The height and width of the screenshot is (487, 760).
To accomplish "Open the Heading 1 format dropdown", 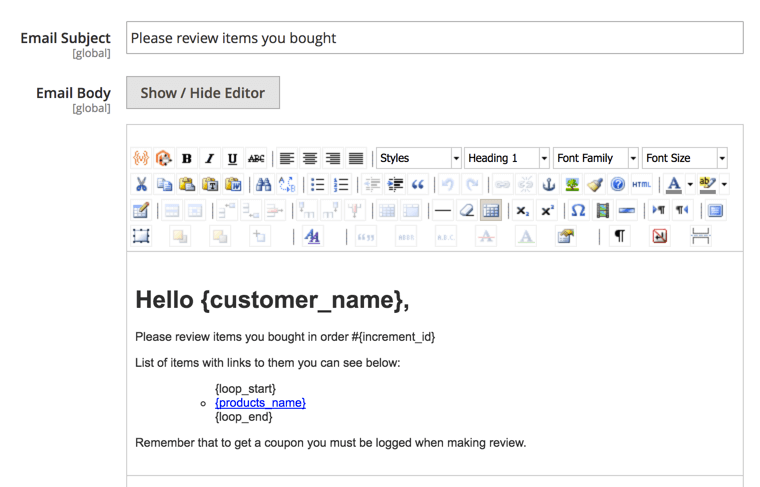I will pos(507,158).
